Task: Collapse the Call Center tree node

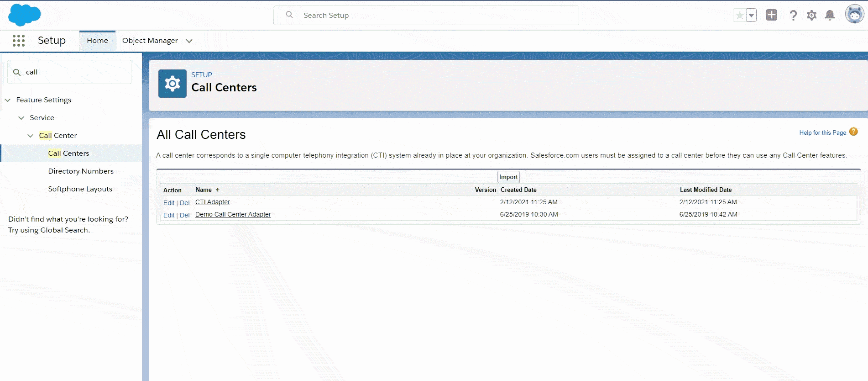Action: pyautogui.click(x=31, y=136)
